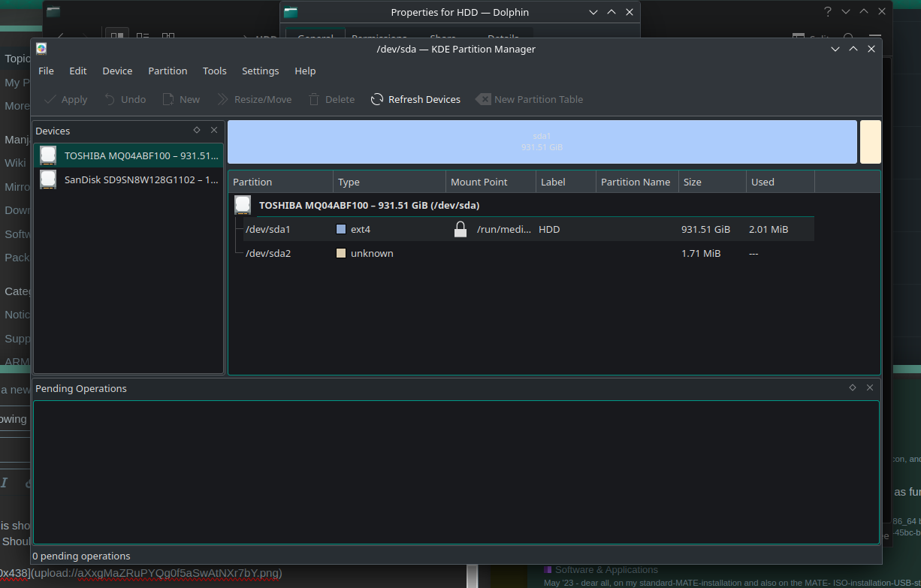The width and height of the screenshot is (921, 588).
Task: Click the Apply toolbar button
Action: [x=65, y=99]
